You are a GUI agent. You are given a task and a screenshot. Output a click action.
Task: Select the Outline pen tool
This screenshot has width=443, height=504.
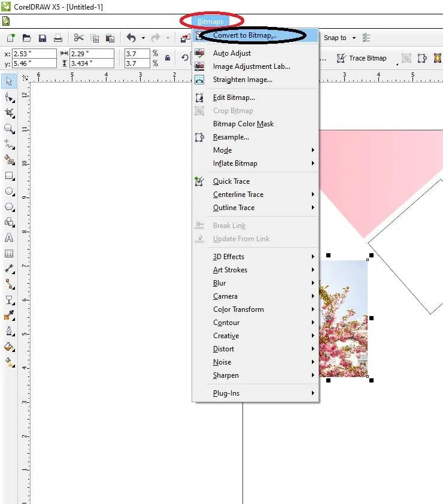pyautogui.click(x=9, y=331)
